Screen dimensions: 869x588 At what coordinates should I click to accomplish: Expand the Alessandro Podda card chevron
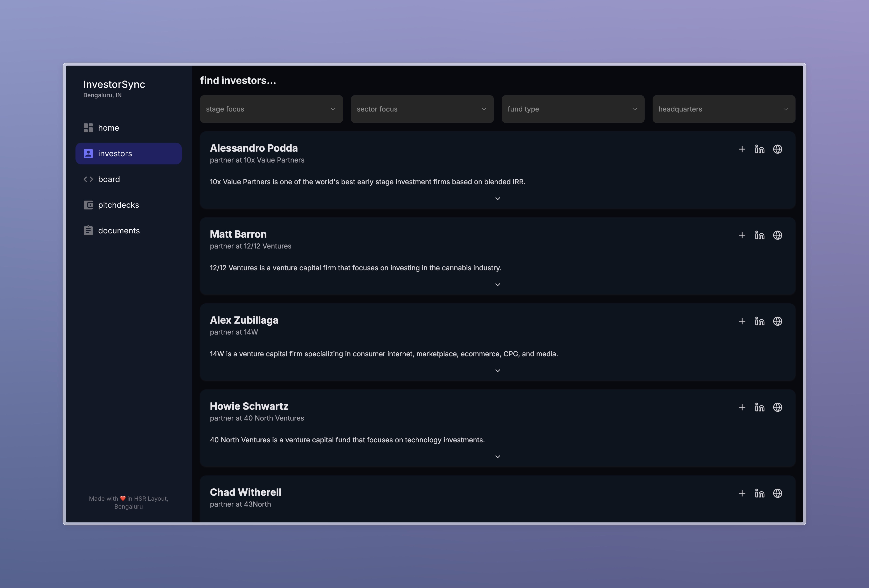point(498,199)
